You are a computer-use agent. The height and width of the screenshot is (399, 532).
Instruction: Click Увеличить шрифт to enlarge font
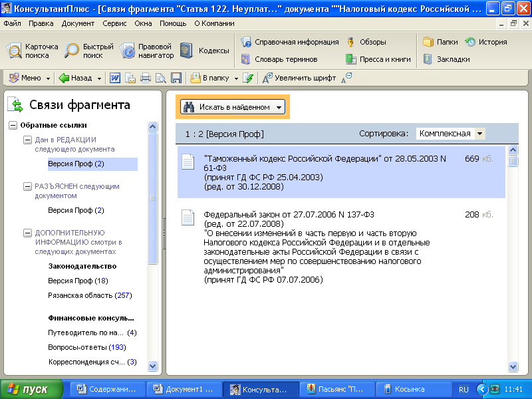point(299,78)
